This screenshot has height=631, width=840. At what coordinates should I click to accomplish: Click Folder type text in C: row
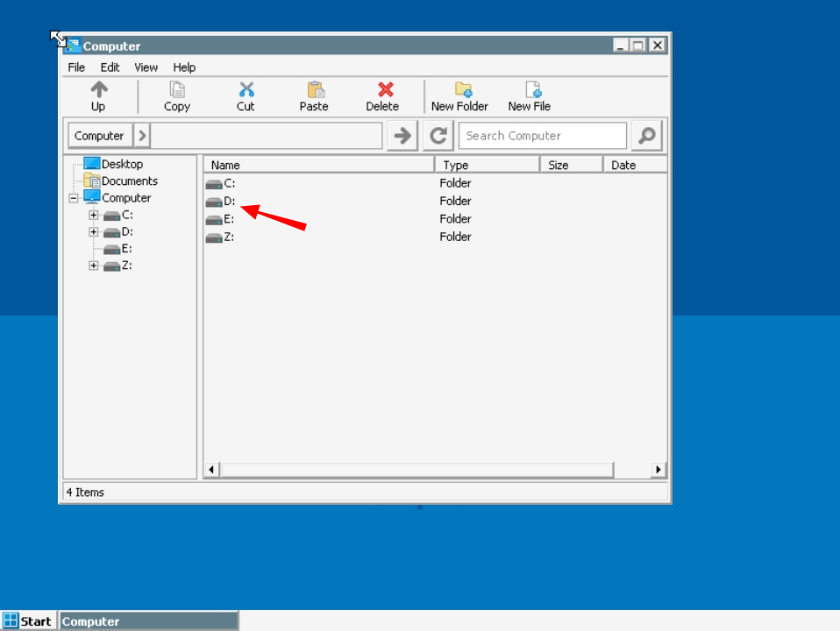coord(455,183)
